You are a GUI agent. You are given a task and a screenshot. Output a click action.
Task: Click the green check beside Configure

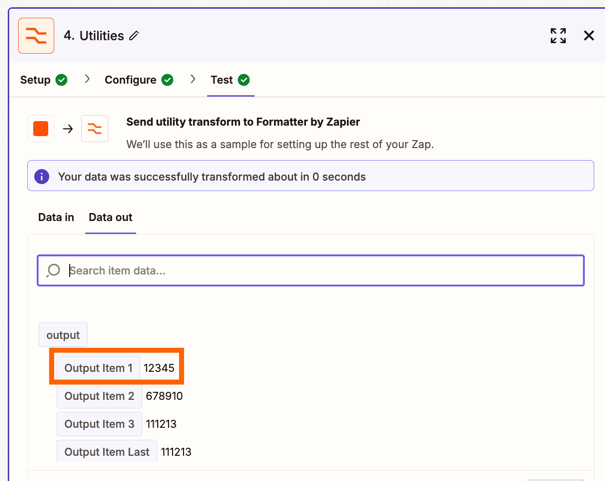[167, 80]
